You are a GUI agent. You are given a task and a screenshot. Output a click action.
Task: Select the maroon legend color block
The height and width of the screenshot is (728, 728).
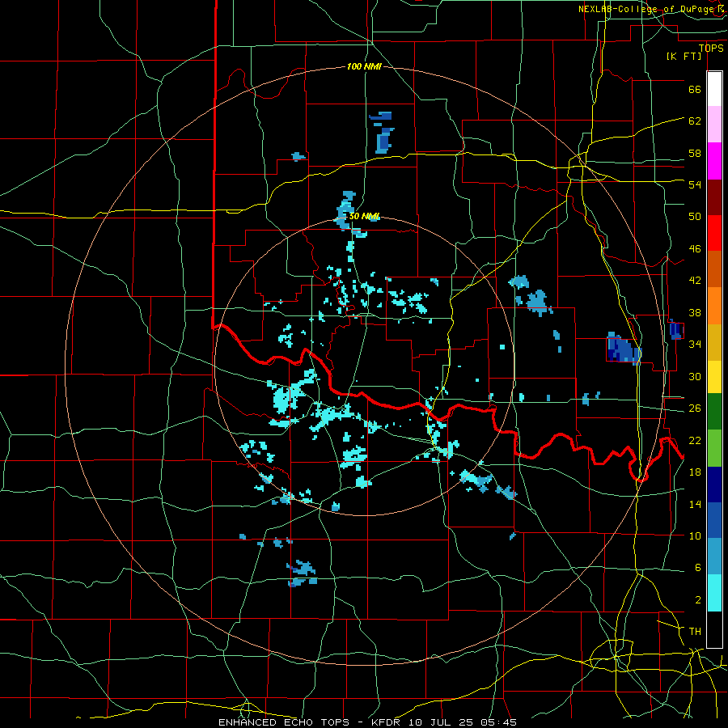[x=714, y=197]
